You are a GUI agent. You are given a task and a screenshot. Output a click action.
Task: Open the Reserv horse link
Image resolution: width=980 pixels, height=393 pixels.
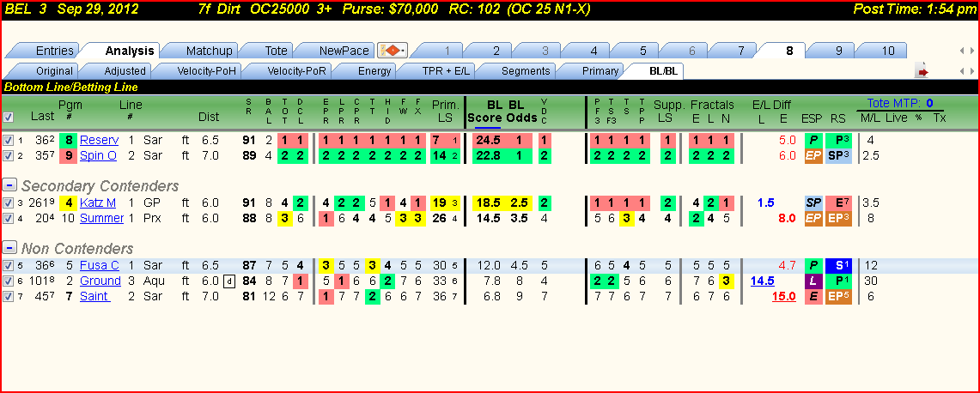click(x=99, y=140)
